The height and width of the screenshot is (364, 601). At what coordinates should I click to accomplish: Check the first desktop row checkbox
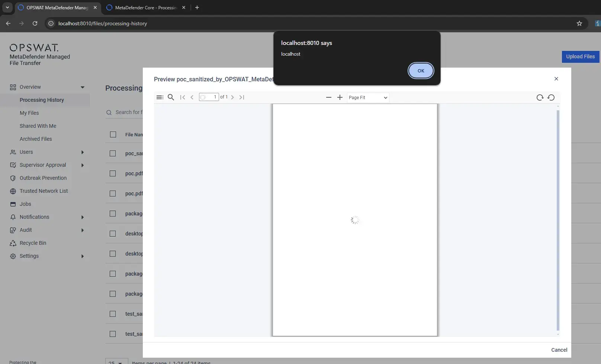113,234
